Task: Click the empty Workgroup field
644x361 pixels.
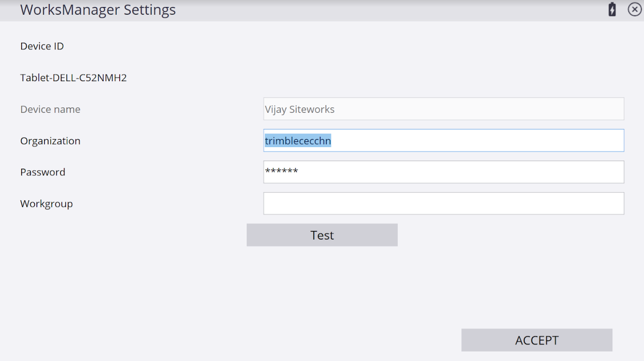Action: point(444,203)
